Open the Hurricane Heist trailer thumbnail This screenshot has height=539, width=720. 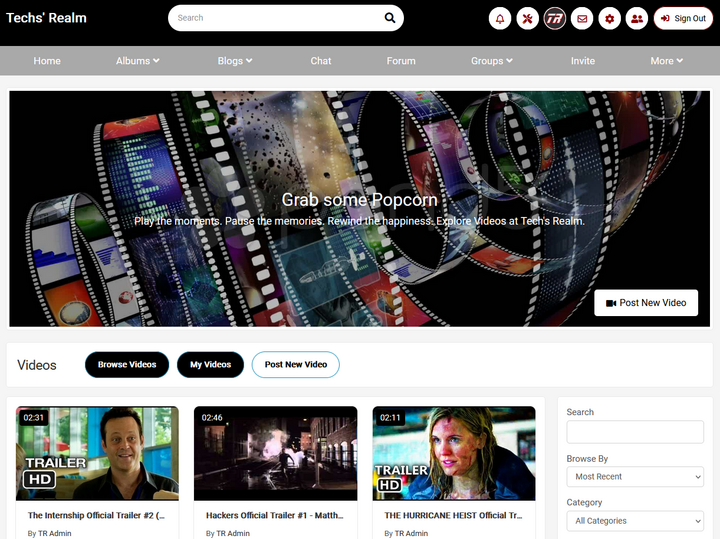point(454,453)
